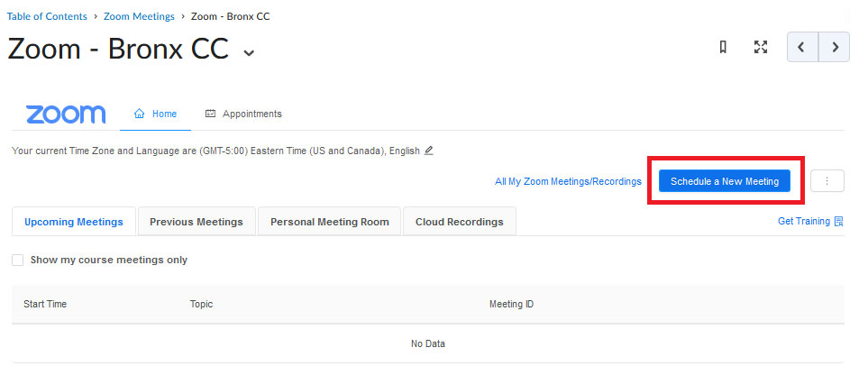Click the bookmark icon
Screen dimensions: 868x366
[x=722, y=47]
